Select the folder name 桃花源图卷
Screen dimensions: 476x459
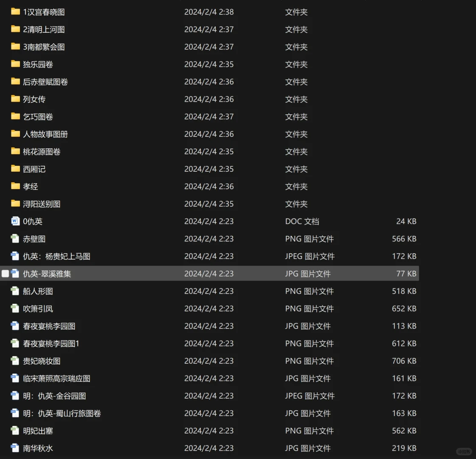pyautogui.click(x=42, y=152)
